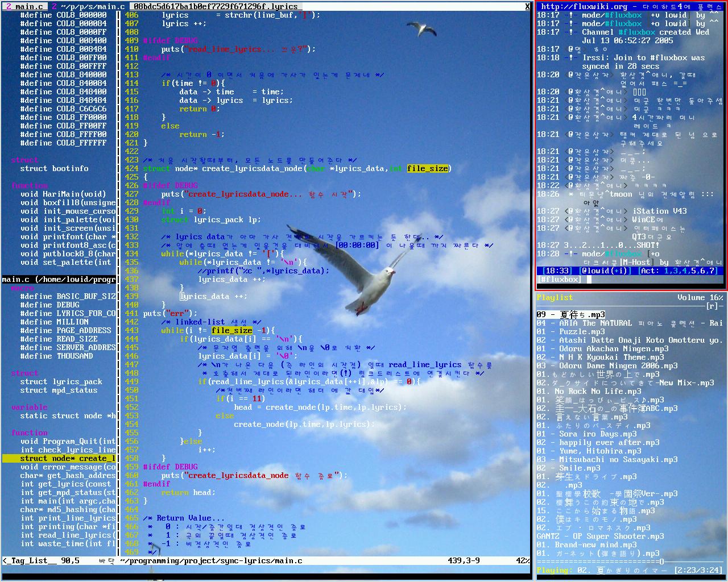Jump to void HariMain(void) in the tag list
This screenshot has height=582, width=728.
63,194
